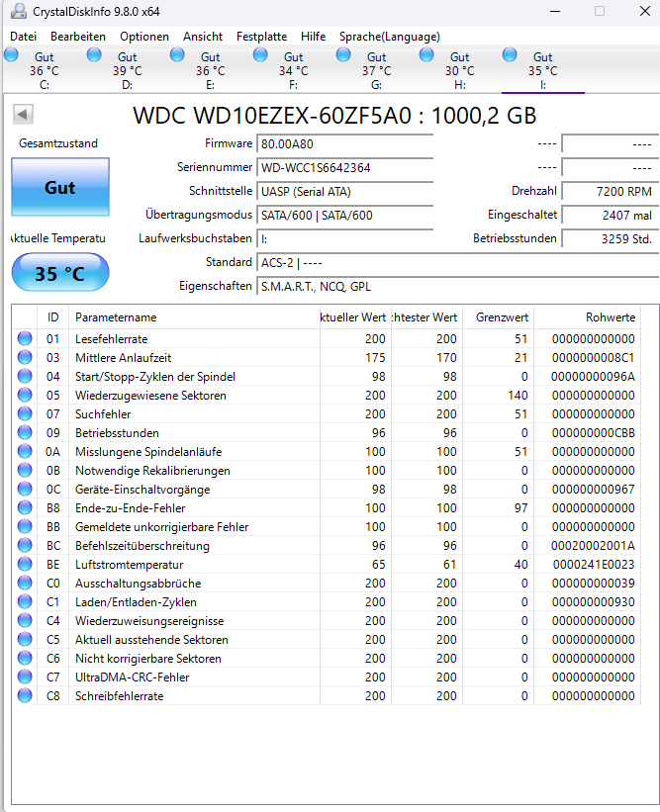Click the Eigenschaften field S.M.A.R.T., NCQ, GPL

[458, 287]
